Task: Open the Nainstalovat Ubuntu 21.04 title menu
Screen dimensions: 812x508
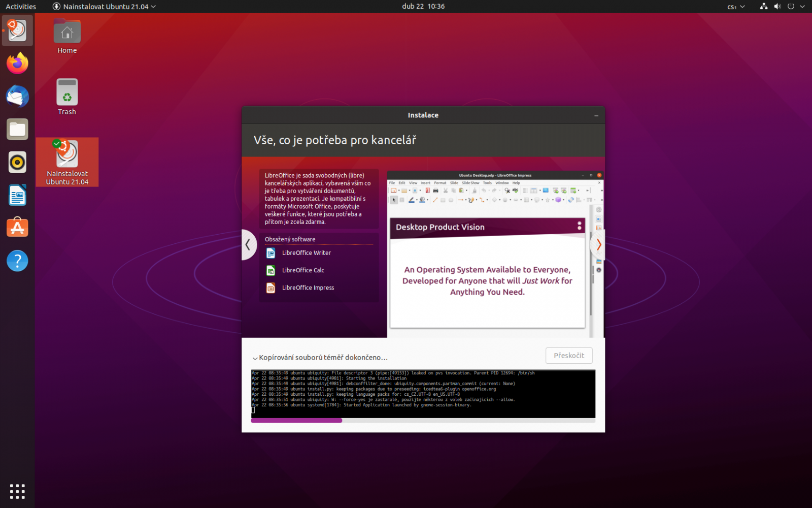Action: point(104,7)
